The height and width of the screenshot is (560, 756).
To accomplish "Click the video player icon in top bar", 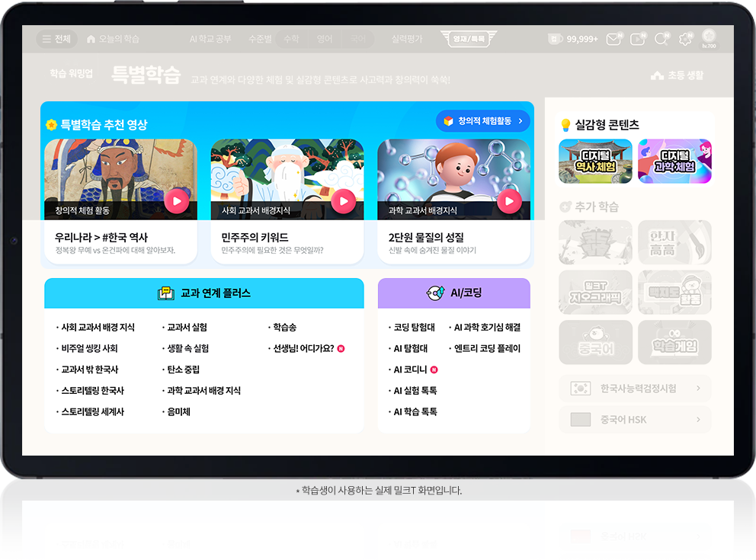I will (637, 40).
